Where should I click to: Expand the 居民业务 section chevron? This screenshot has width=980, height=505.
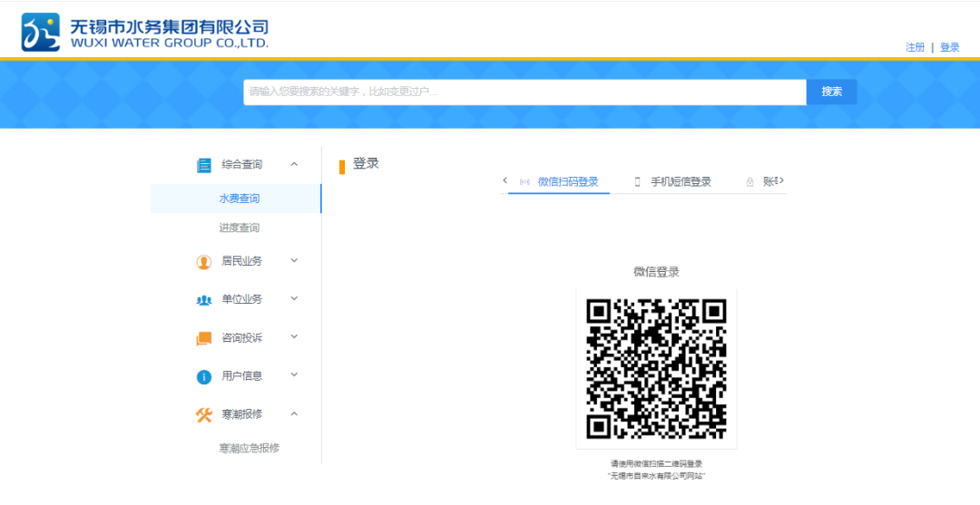pos(294,261)
